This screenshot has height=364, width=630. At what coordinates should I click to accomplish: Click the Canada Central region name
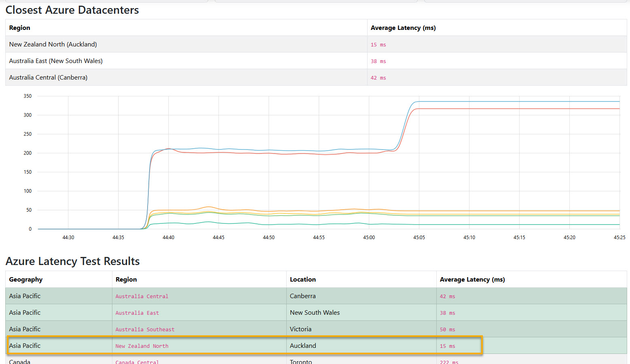137,362
